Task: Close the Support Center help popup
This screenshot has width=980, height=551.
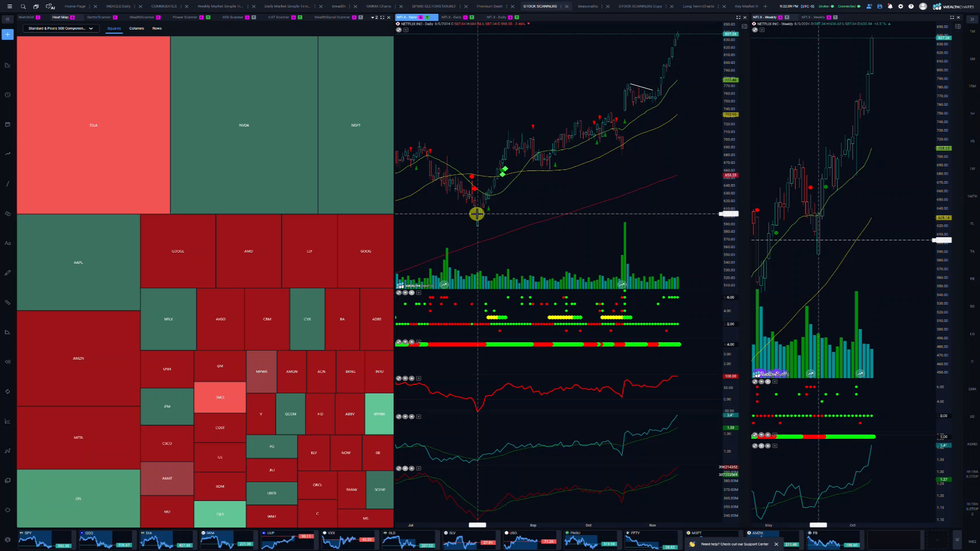Action: tap(776, 544)
